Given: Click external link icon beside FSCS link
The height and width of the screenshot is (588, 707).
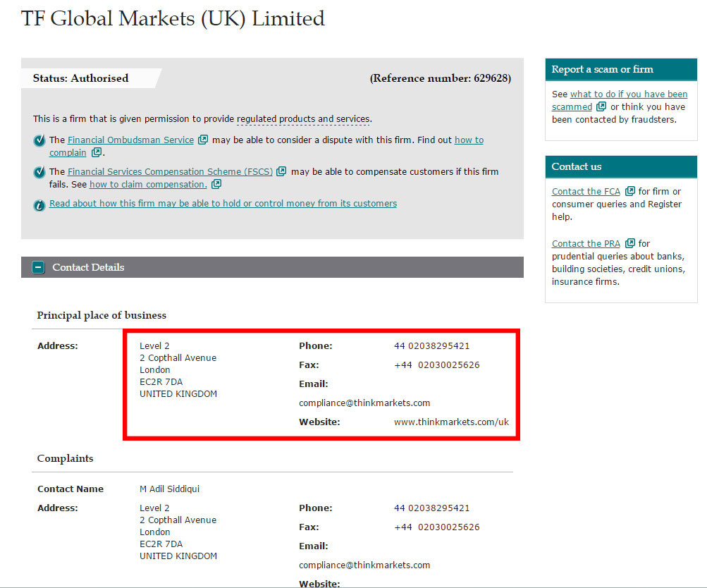Looking at the screenshot, I should pyautogui.click(x=281, y=171).
